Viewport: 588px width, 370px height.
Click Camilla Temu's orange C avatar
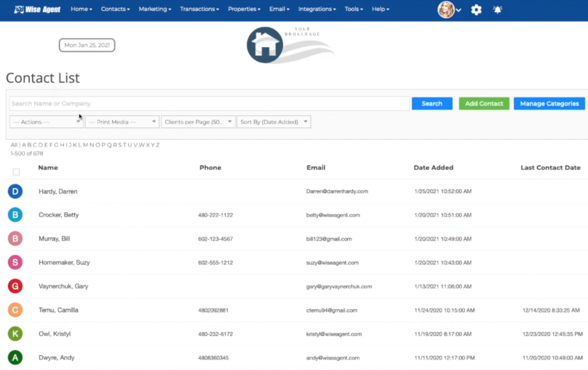coord(15,310)
